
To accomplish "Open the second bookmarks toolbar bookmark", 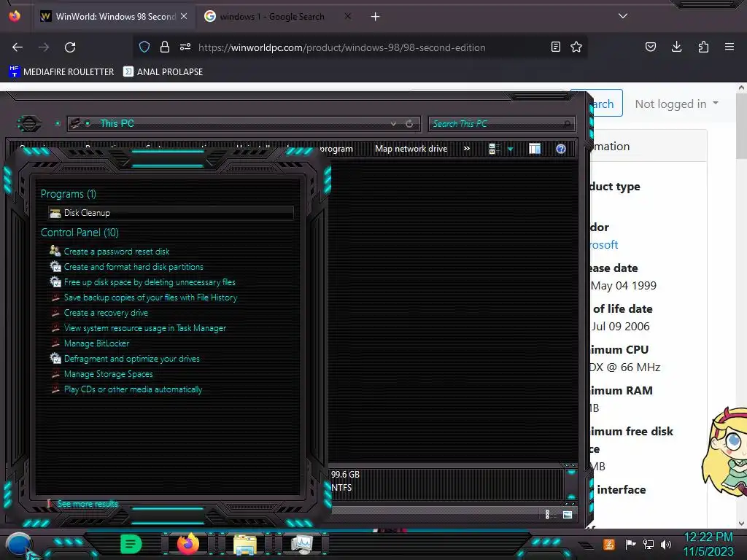I will (163, 72).
